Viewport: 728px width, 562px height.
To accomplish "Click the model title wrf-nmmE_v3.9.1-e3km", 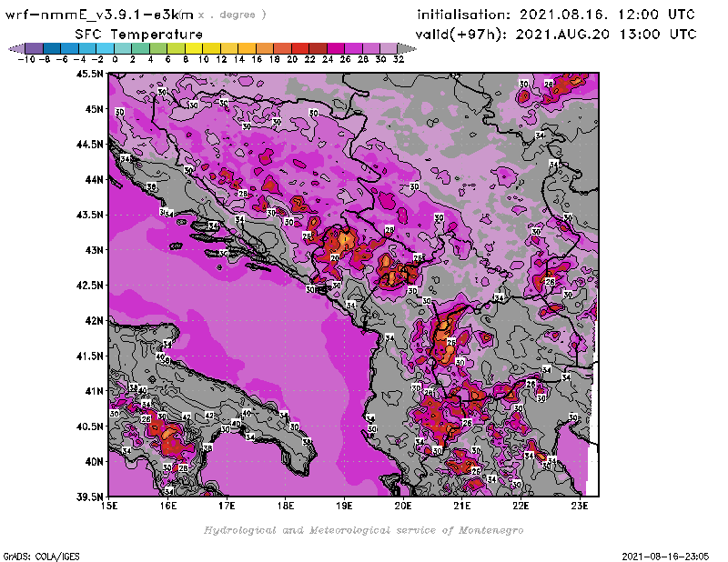I will click(99, 15).
